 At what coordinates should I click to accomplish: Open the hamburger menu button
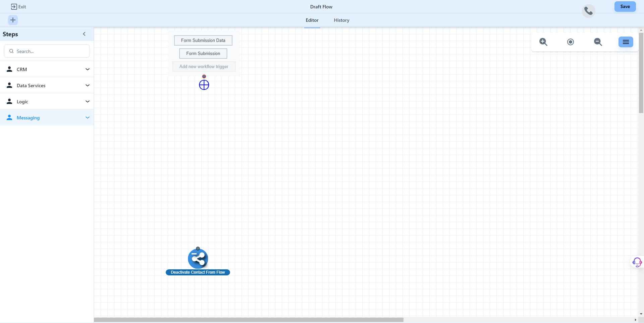(626, 42)
